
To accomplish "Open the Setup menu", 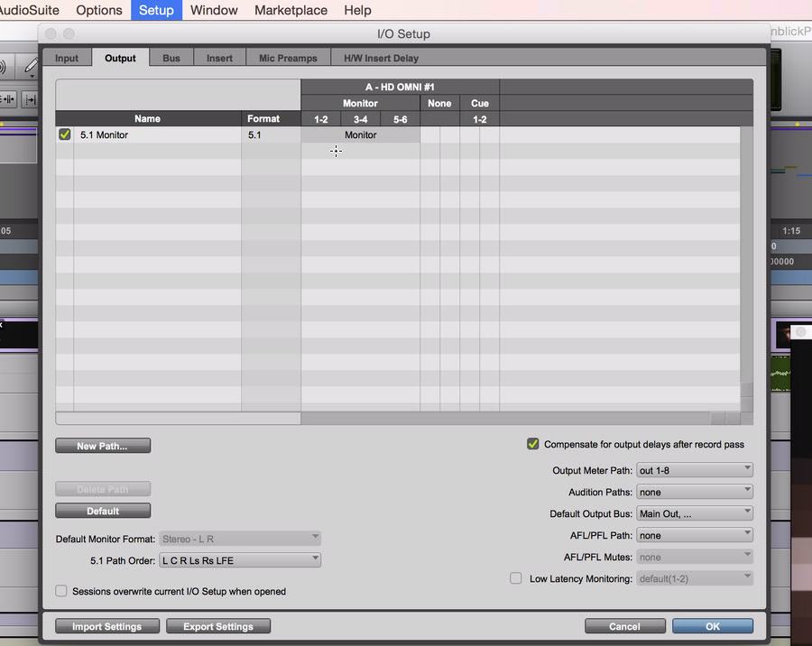I will pos(156,10).
